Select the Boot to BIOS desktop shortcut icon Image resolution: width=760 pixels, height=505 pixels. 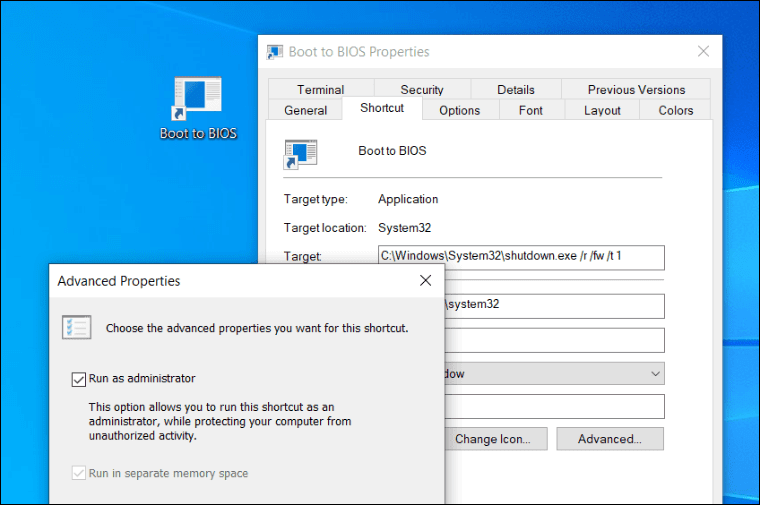[197, 99]
